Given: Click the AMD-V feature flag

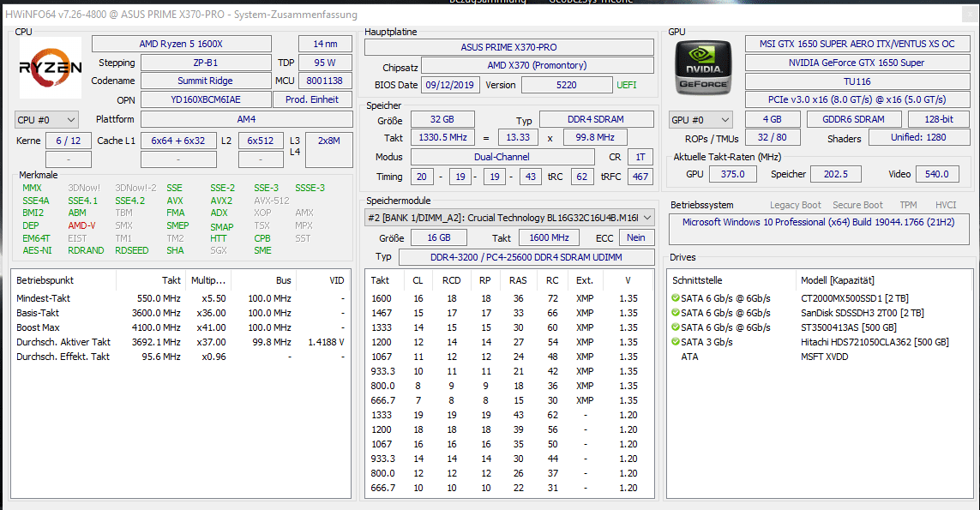Looking at the screenshot, I should click(x=81, y=225).
